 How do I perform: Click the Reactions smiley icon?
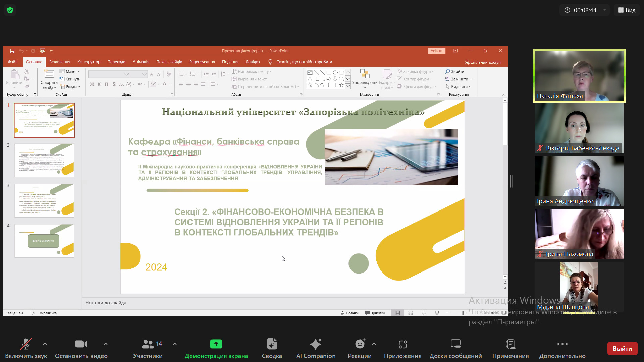[360, 344]
